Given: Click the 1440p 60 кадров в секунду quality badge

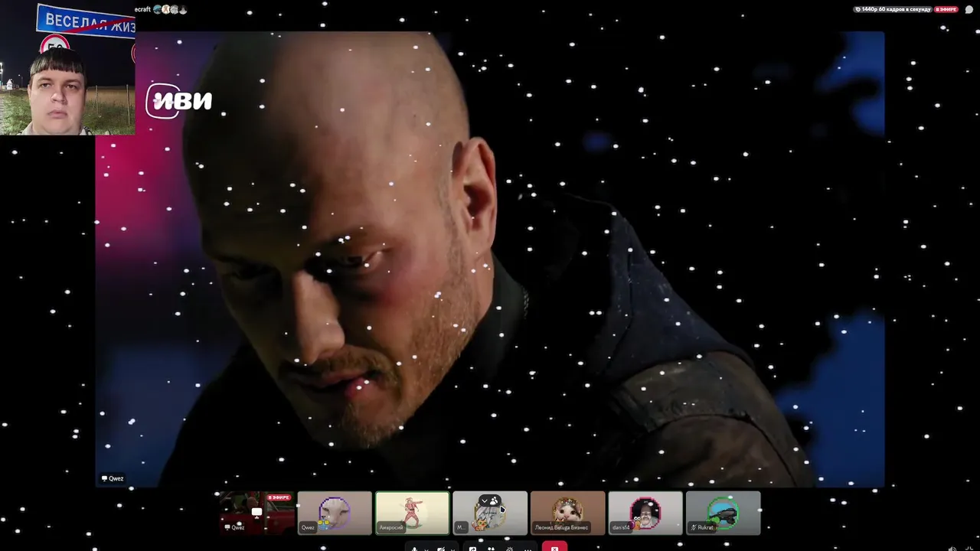Looking at the screenshot, I should 893,9.
